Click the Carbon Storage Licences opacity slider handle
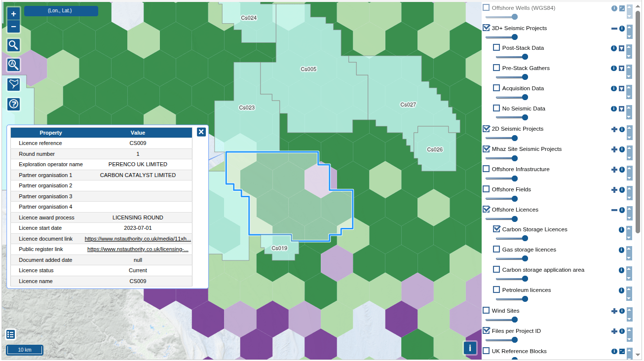The height and width of the screenshot is (361, 644). point(525,239)
